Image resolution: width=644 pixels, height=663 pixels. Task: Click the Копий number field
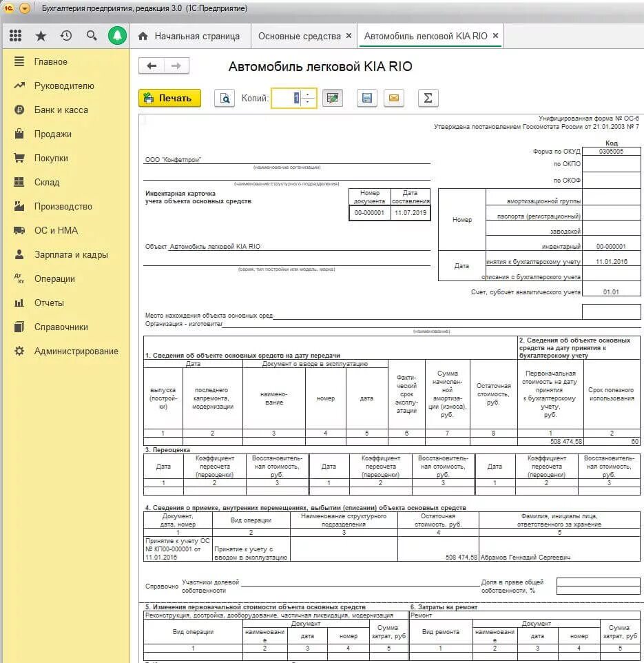(x=286, y=98)
